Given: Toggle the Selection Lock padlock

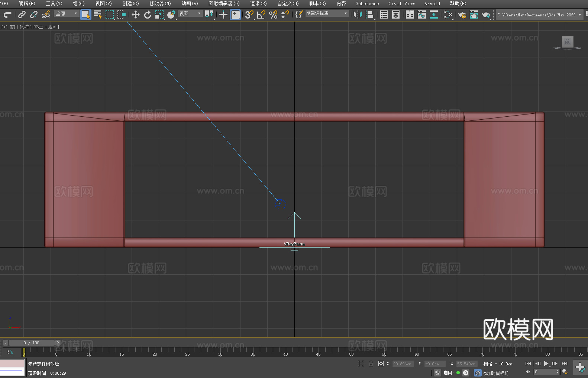Looking at the screenshot, I should click(371, 364).
